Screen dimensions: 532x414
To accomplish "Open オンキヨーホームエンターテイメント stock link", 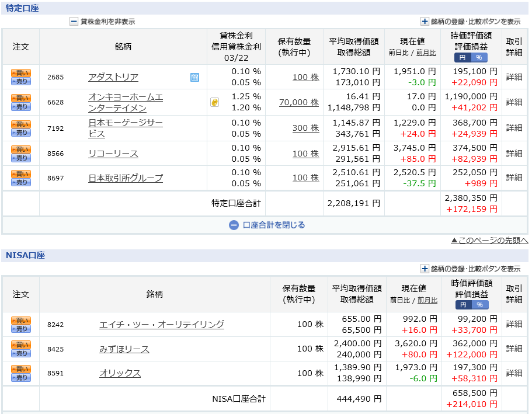I will coord(126,103).
